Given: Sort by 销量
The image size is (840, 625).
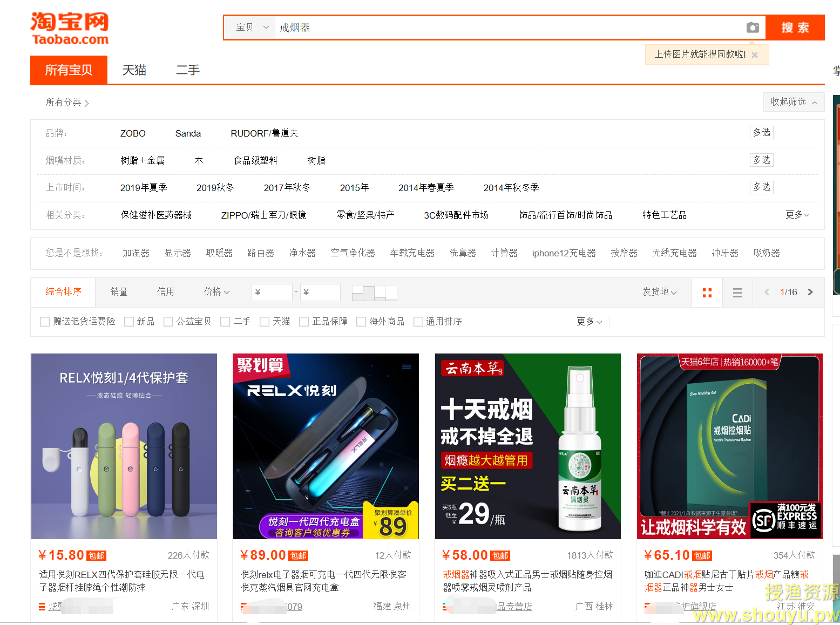Looking at the screenshot, I should click(x=119, y=292).
